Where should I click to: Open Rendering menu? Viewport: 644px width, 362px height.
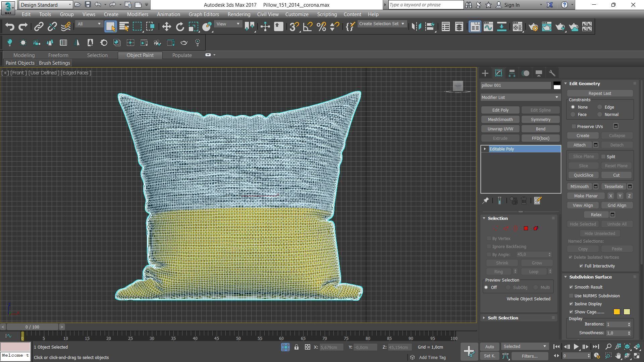(x=239, y=14)
